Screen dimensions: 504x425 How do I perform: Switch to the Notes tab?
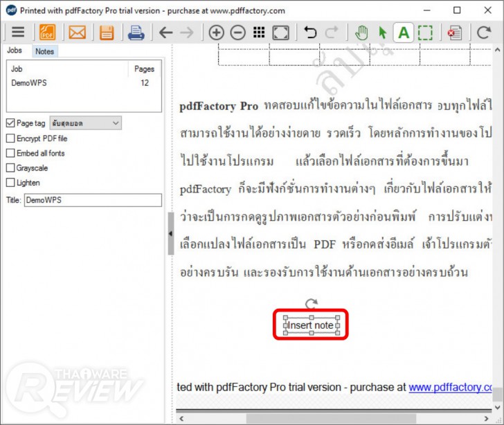tap(45, 51)
